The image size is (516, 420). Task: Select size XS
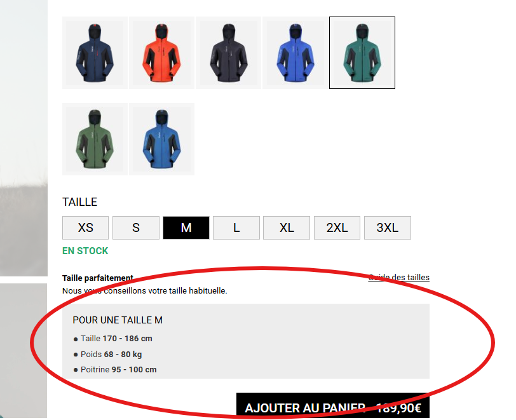point(85,227)
